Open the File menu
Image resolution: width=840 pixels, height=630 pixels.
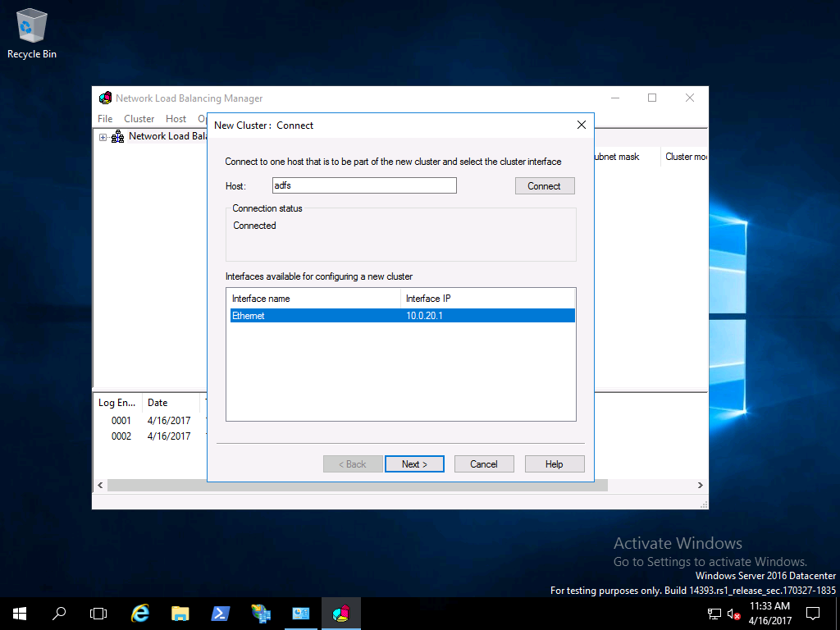click(105, 119)
